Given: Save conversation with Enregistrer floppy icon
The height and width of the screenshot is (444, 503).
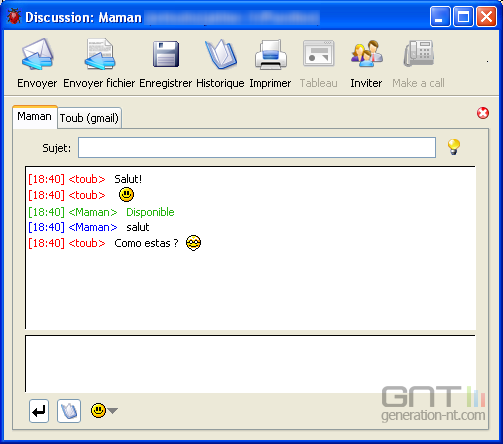Looking at the screenshot, I should click(166, 54).
